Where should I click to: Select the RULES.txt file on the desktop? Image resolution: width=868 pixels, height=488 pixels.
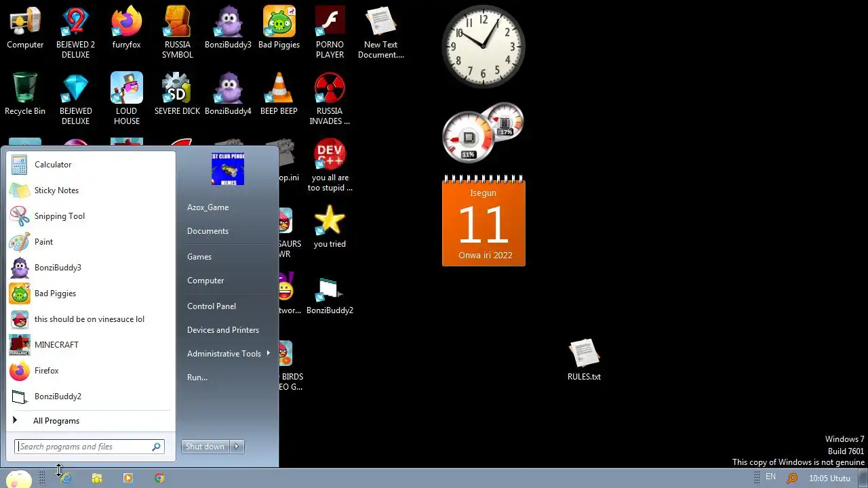tap(584, 360)
